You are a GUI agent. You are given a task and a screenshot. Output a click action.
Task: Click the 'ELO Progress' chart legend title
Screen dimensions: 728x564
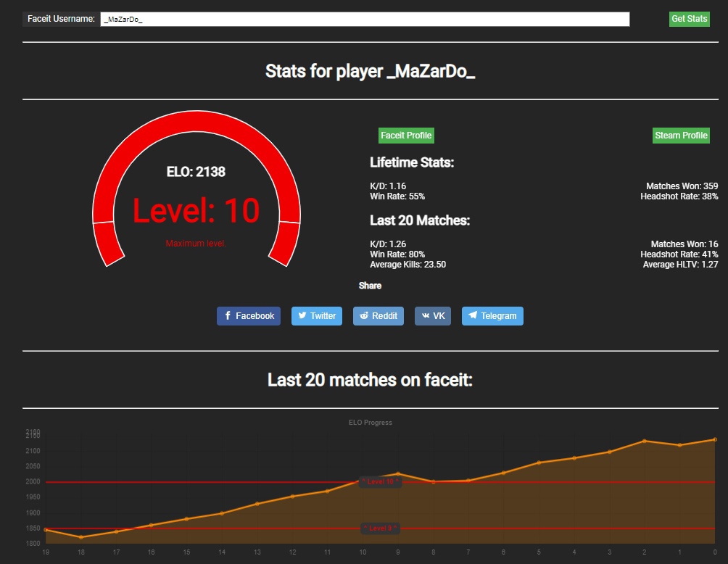[x=371, y=423]
